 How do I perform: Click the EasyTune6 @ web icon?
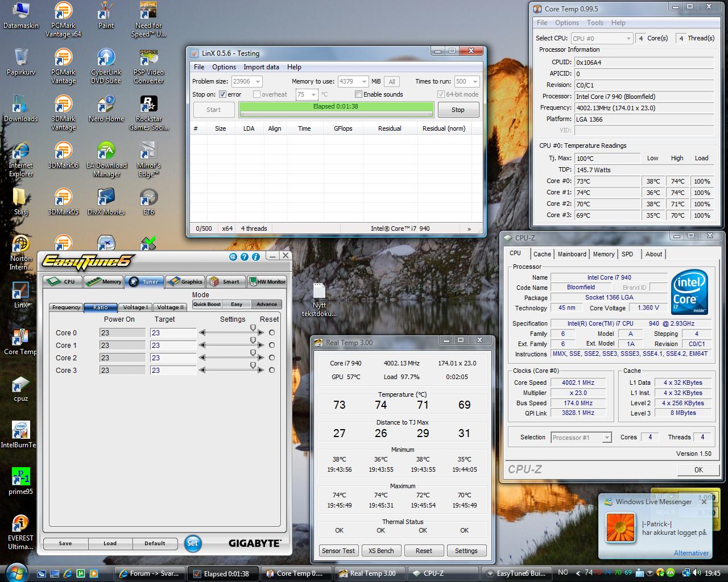click(233, 257)
